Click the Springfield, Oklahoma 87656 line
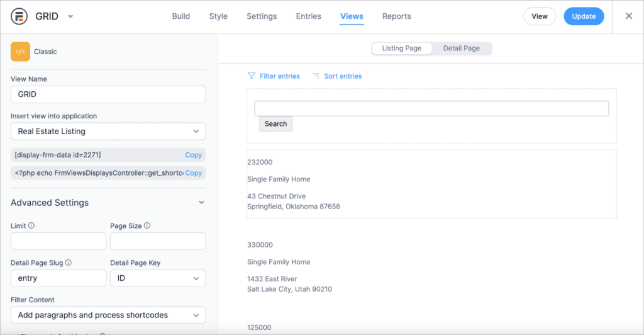This screenshot has height=335, width=644. (x=293, y=207)
